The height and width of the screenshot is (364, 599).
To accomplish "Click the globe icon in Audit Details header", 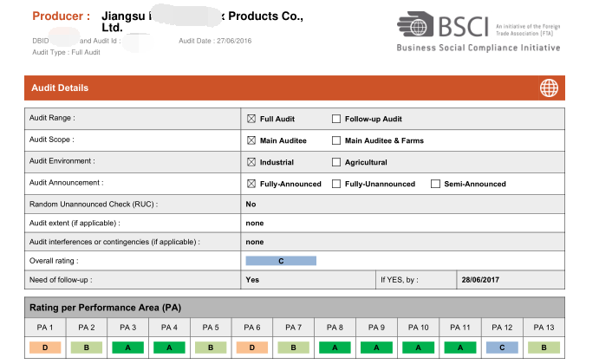I will 549,88.
